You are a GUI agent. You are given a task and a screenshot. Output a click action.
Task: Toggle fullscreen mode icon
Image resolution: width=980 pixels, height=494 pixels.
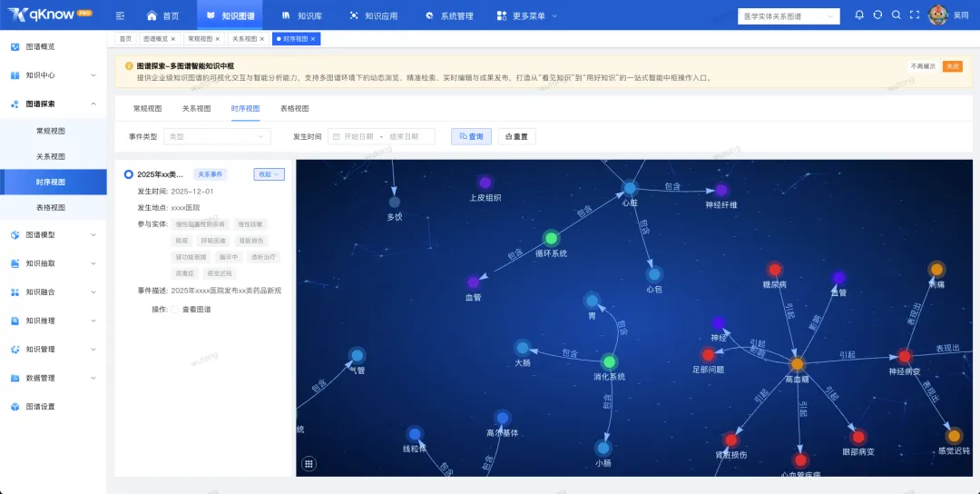(914, 15)
